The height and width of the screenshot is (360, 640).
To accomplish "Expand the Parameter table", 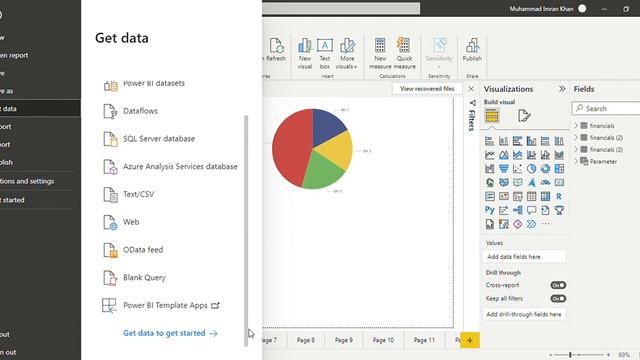I will (576, 161).
